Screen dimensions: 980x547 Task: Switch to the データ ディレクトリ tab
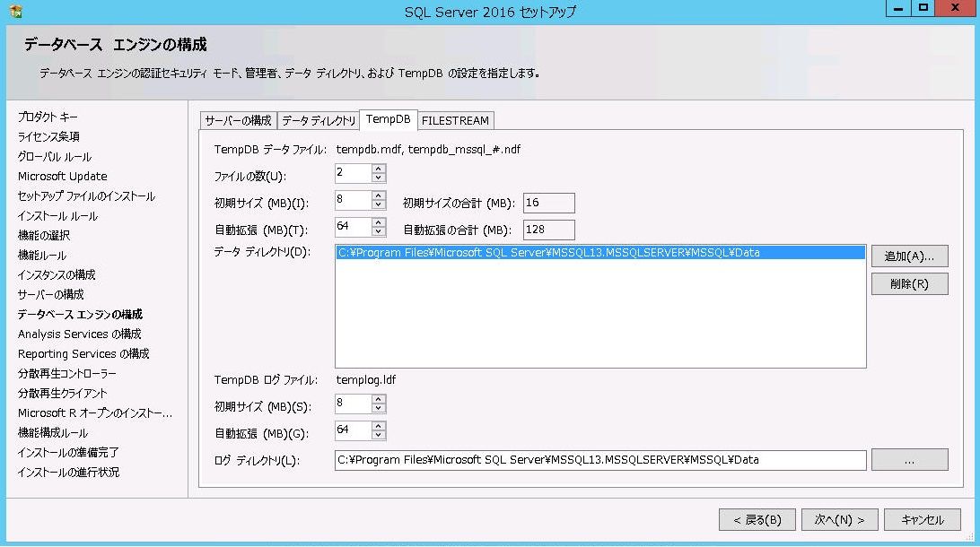[318, 120]
